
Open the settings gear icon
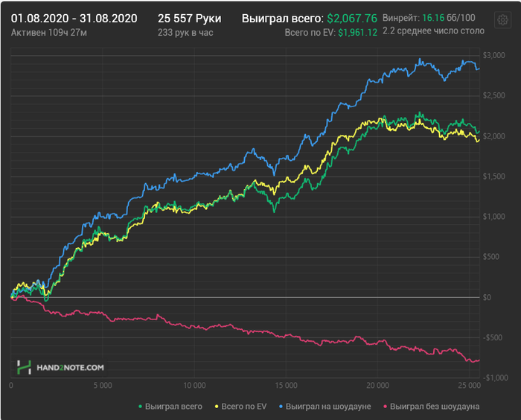tap(502, 20)
